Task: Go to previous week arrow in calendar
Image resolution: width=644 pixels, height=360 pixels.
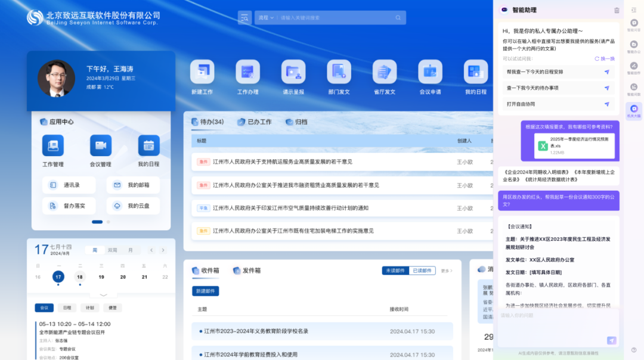Action: point(151,250)
